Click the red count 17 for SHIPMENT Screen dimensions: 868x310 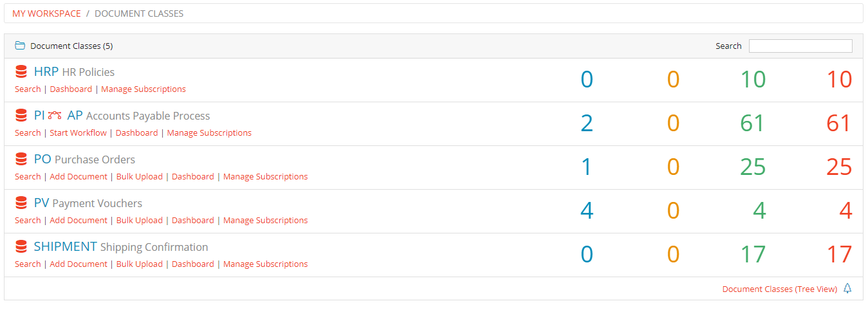pyautogui.click(x=839, y=255)
